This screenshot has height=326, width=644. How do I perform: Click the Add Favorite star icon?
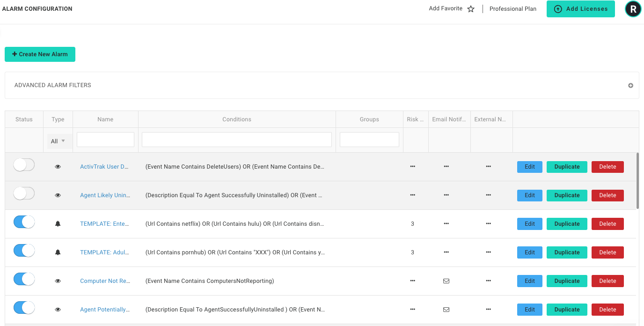471,9
